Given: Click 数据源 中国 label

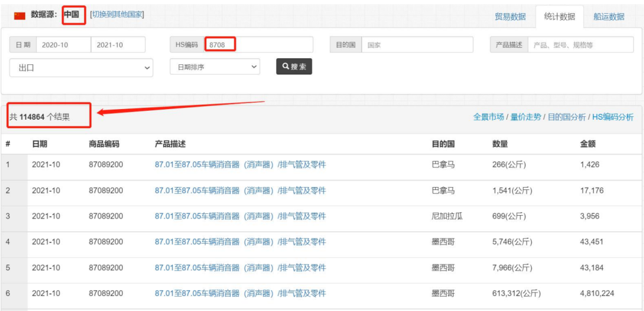Looking at the screenshot, I should (55, 15).
